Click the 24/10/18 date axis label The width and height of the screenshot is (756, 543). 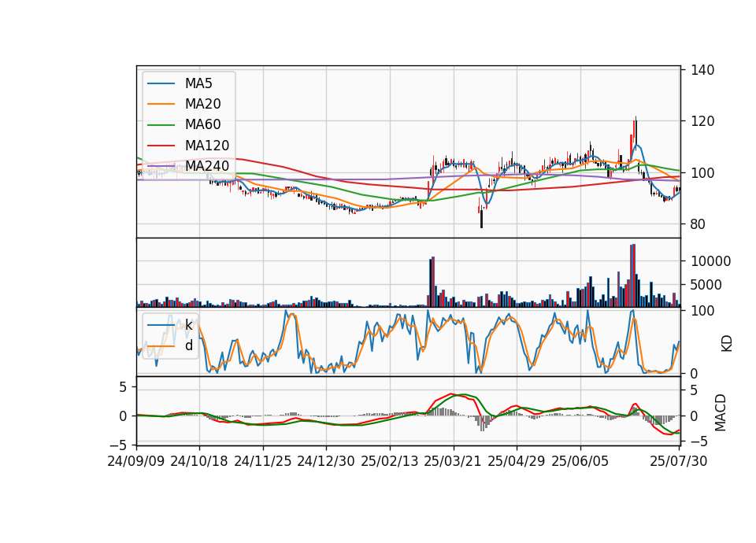point(199,461)
